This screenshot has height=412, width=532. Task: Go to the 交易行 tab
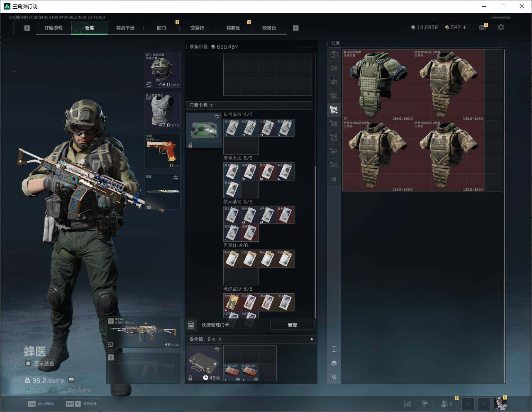[197, 28]
